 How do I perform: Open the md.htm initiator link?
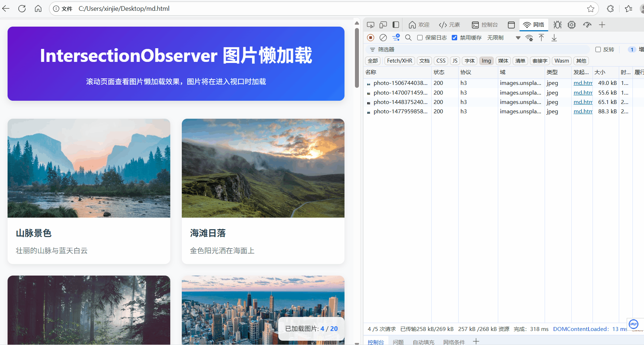tap(582, 83)
